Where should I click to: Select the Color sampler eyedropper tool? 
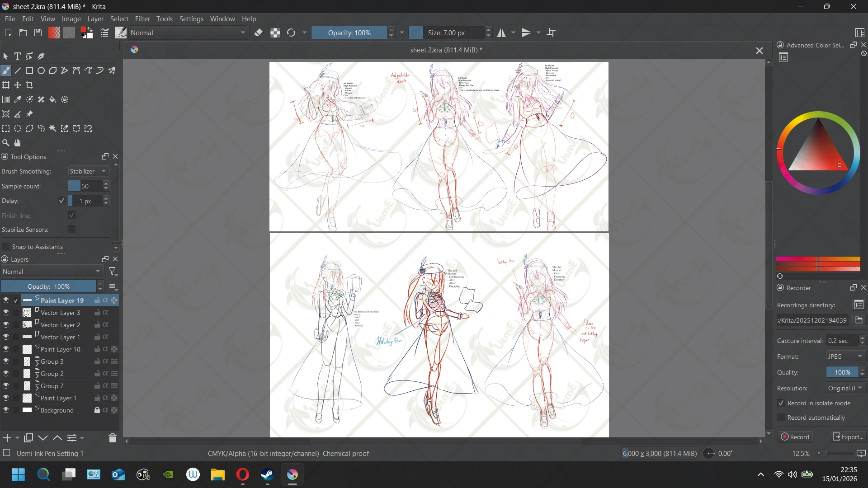[x=18, y=99]
